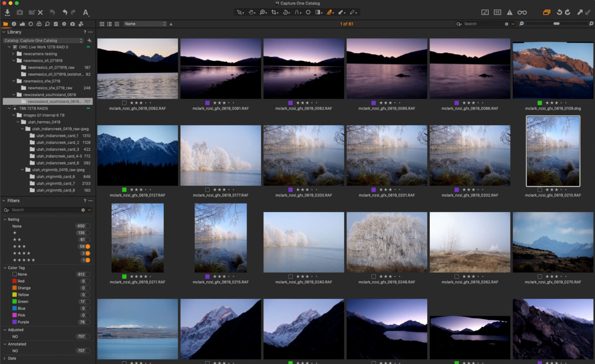595x364 pixels.
Task: Open the Name sort dropdown
Action: [x=146, y=23]
